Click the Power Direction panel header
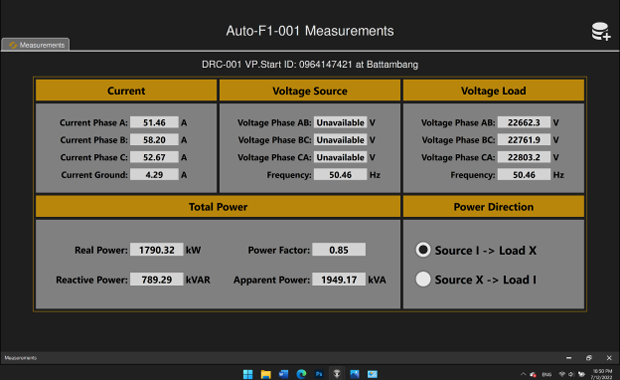This screenshot has height=380, width=620. point(493,206)
